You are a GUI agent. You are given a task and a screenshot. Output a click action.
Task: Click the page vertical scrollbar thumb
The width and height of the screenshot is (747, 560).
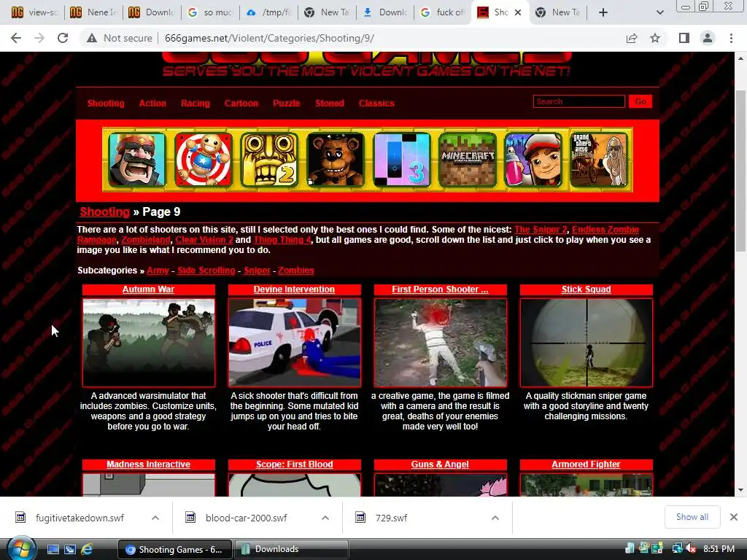pos(740,171)
